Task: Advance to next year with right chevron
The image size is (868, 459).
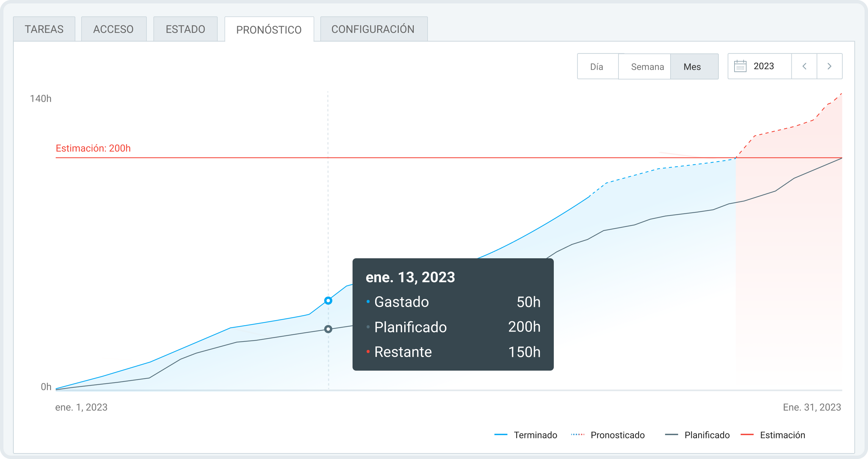Action: (x=829, y=66)
